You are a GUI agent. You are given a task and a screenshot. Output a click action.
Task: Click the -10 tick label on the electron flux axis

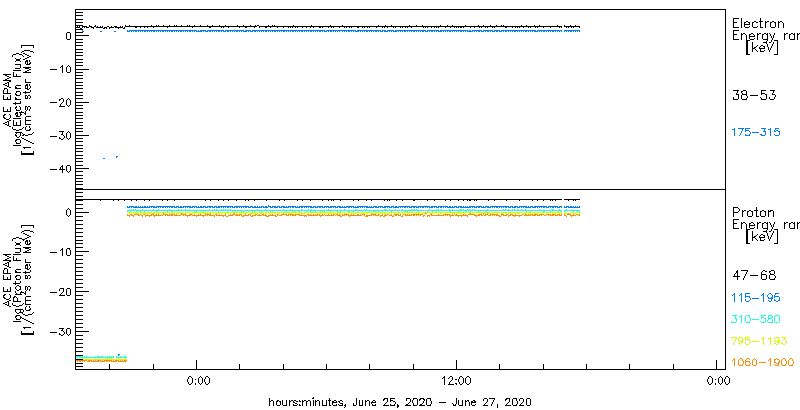pos(63,69)
